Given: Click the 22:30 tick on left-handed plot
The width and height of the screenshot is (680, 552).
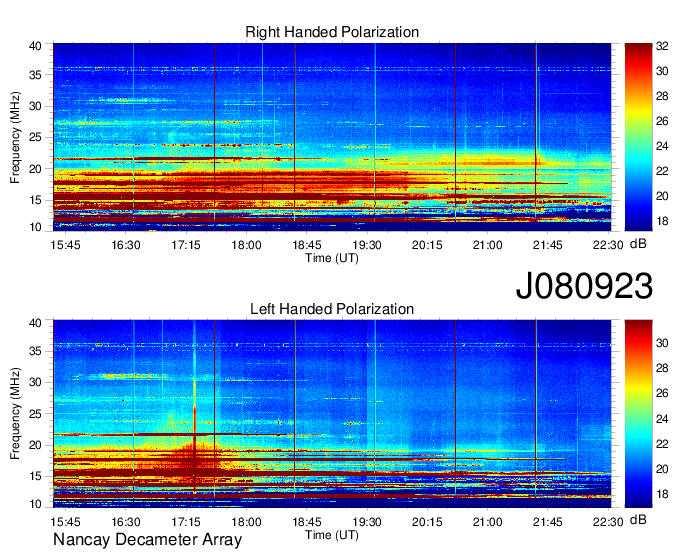Looking at the screenshot, I should (608, 522).
